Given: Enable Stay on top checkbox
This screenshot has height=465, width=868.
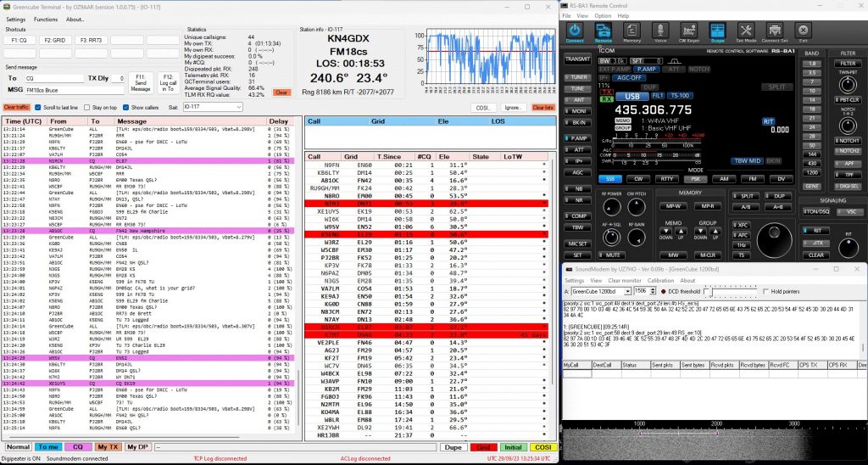Looking at the screenshot, I should click(x=87, y=108).
